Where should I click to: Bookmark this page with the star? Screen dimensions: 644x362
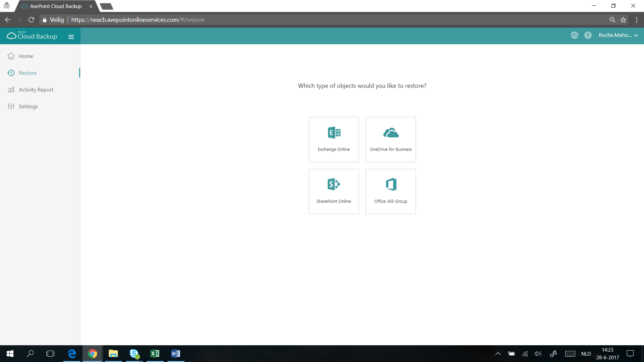tap(623, 20)
